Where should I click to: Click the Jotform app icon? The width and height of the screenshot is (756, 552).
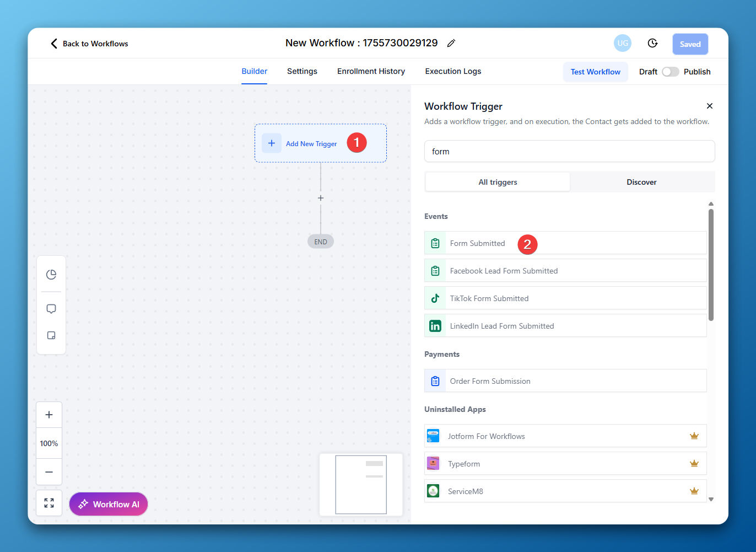(x=433, y=436)
